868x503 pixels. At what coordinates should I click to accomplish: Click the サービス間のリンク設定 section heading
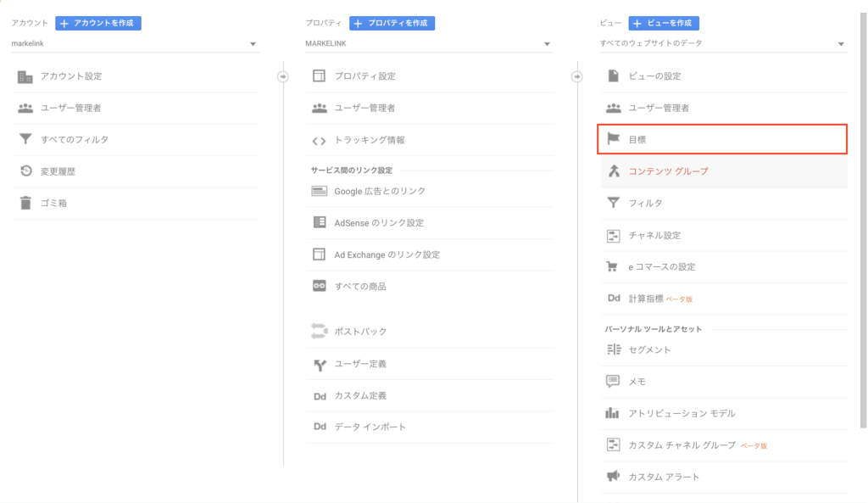352,170
